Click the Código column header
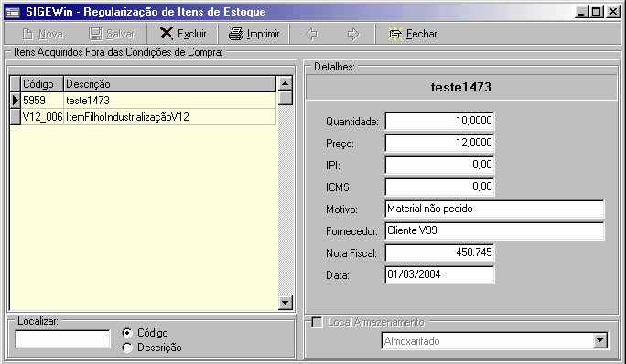Image resolution: width=626 pixels, height=364 pixels. coord(42,84)
